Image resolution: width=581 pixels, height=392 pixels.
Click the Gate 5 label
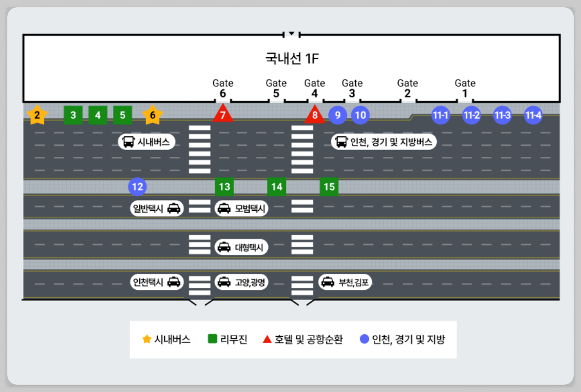(x=276, y=88)
